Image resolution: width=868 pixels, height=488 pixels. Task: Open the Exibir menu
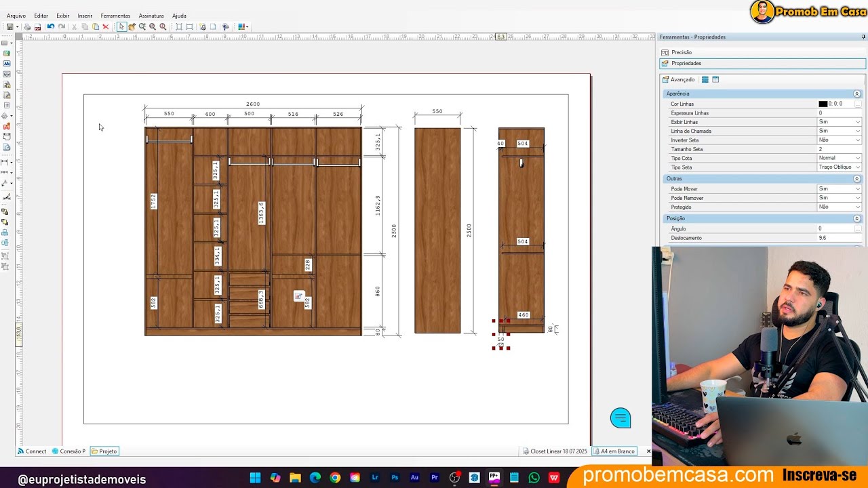click(63, 16)
